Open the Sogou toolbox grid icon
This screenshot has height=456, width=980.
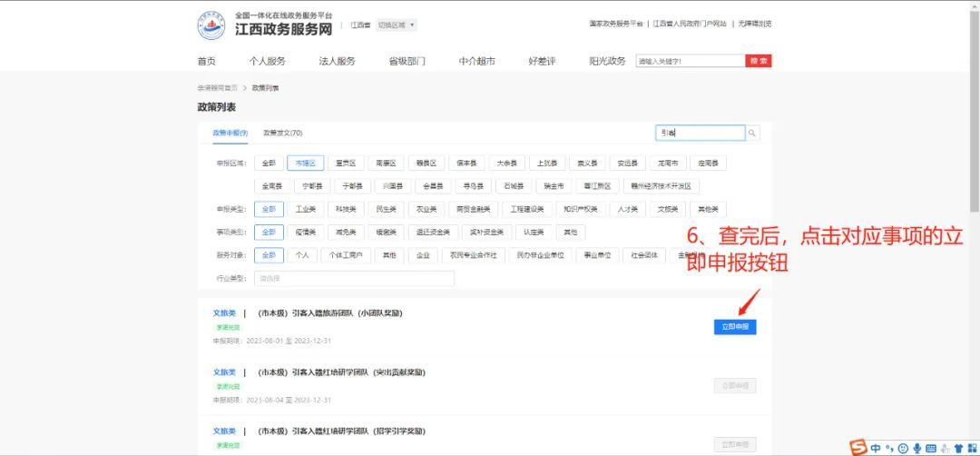click(x=972, y=448)
